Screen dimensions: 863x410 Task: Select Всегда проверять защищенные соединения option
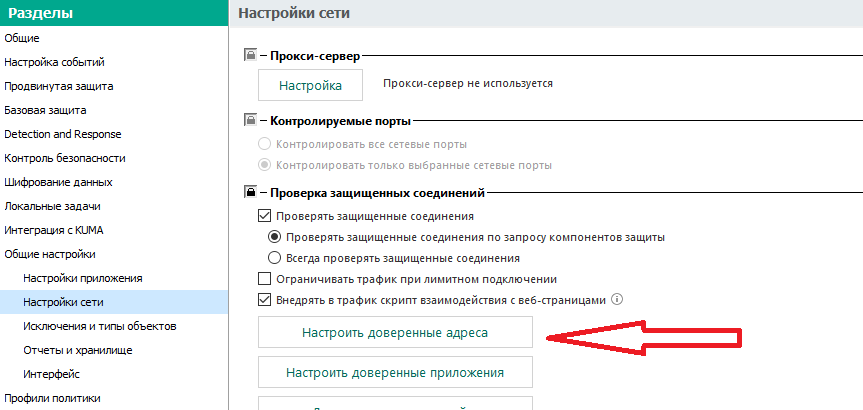click(x=275, y=258)
